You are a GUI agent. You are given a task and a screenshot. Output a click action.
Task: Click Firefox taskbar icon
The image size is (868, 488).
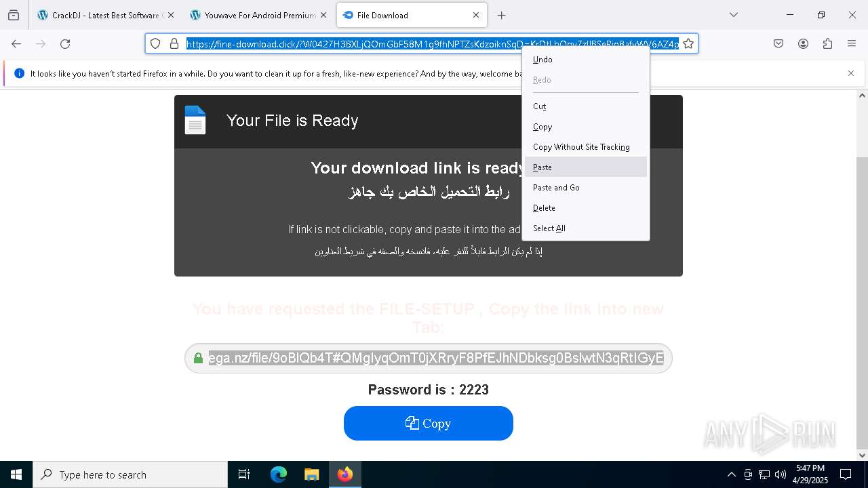[345, 474]
